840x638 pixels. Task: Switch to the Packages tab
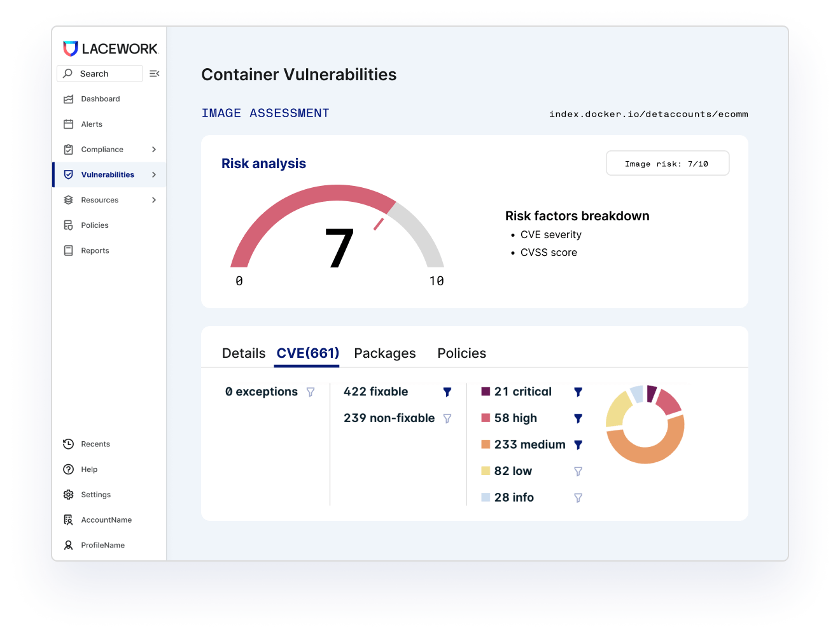tap(384, 353)
